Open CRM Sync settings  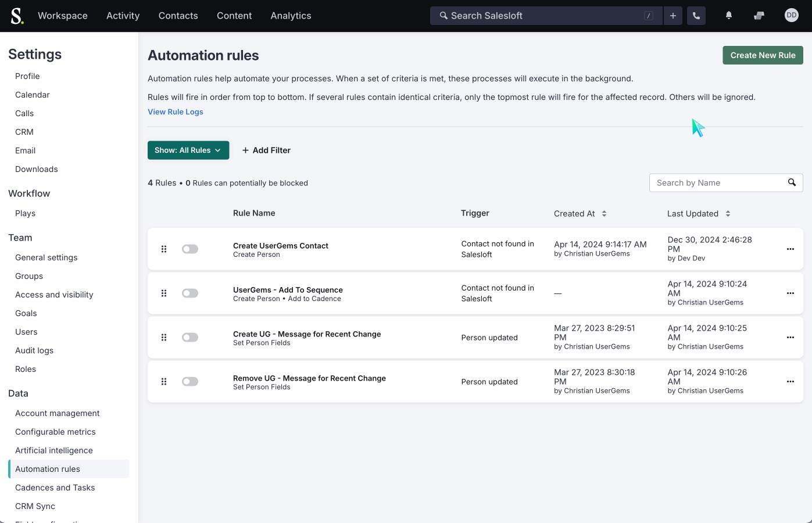click(x=35, y=506)
